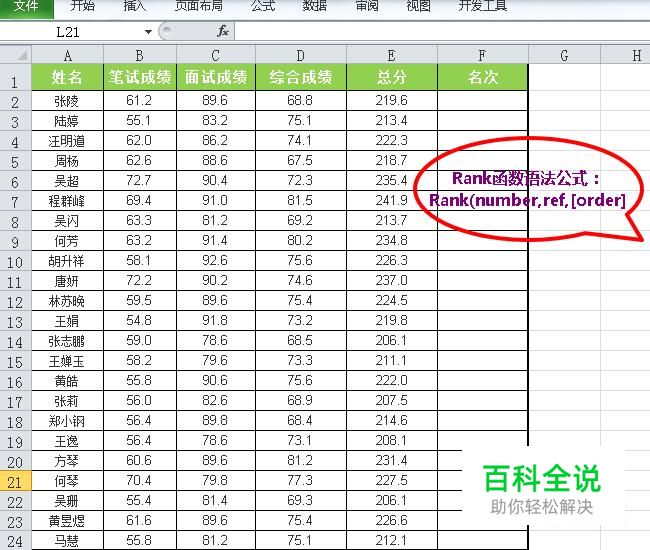Select the cell with name 何琴

coord(68,481)
